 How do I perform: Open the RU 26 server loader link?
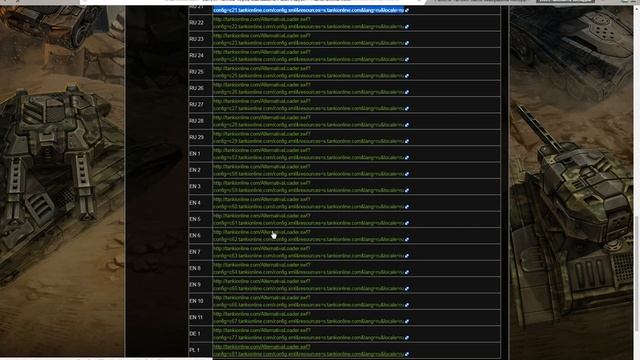point(308,88)
